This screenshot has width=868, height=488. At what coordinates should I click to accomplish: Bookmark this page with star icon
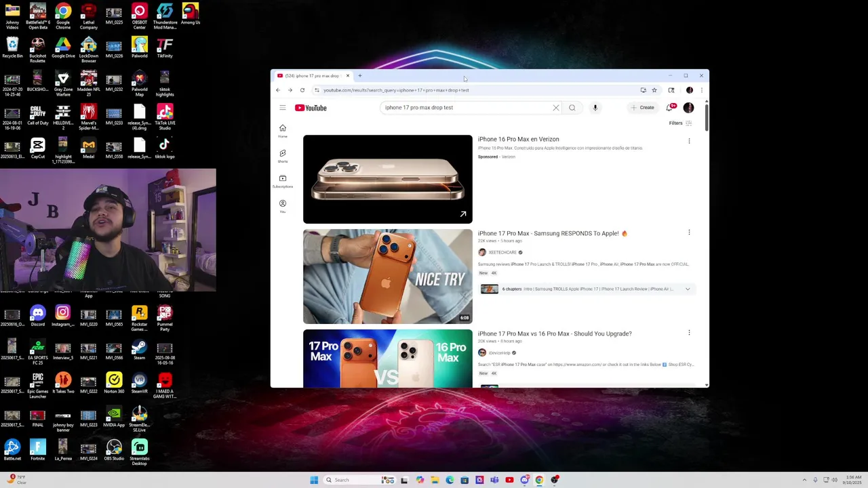click(654, 90)
